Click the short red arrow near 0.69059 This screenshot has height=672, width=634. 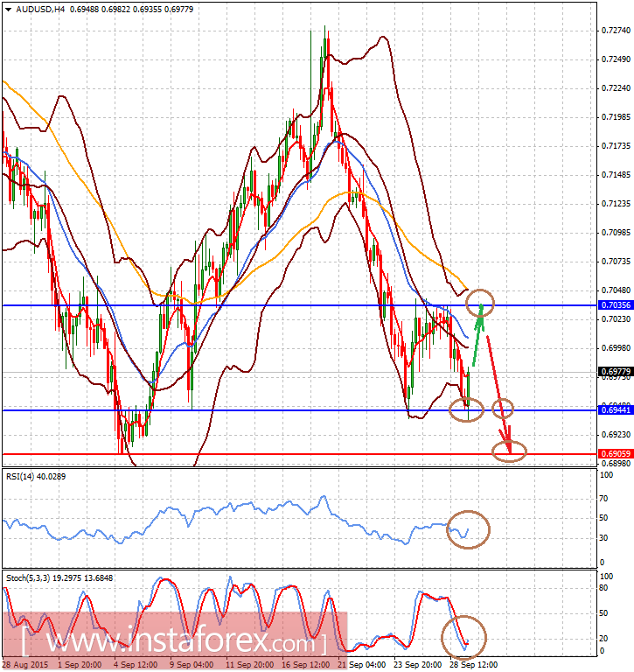pos(505,435)
